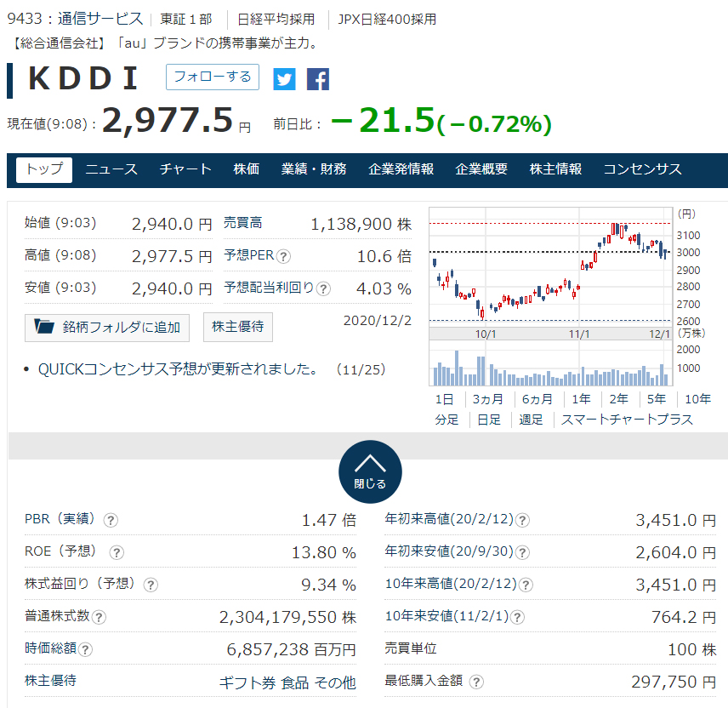Image resolution: width=728 pixels, height=708 pixels.
Task: Click the trading volume 1,138,900 株
Action: click(x=361, y=225)
